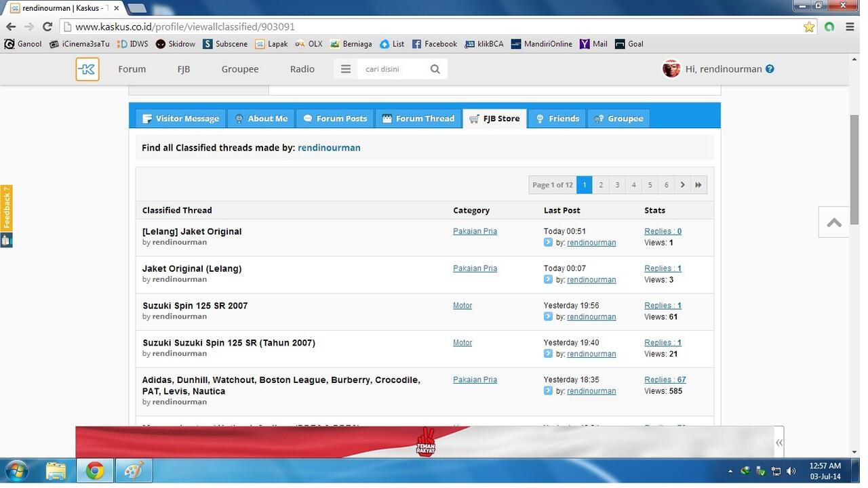Jump to last page double arrow

(698, 185)
